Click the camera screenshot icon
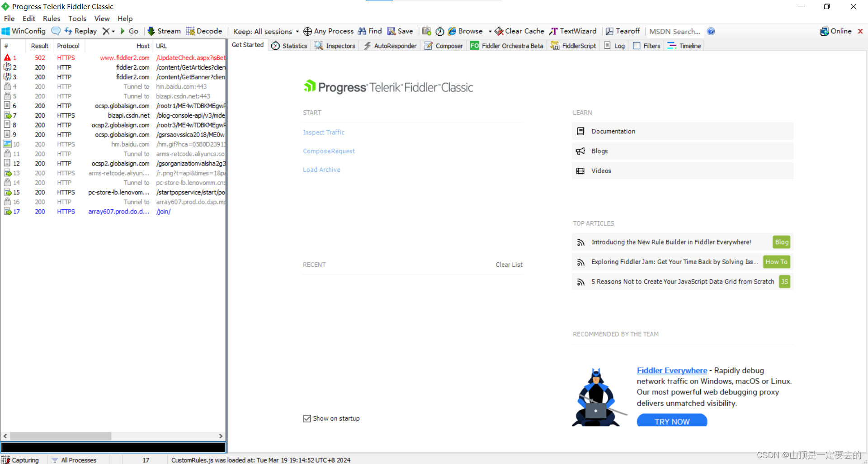Viewport: 868px width, 464px height. click(426, 31)
